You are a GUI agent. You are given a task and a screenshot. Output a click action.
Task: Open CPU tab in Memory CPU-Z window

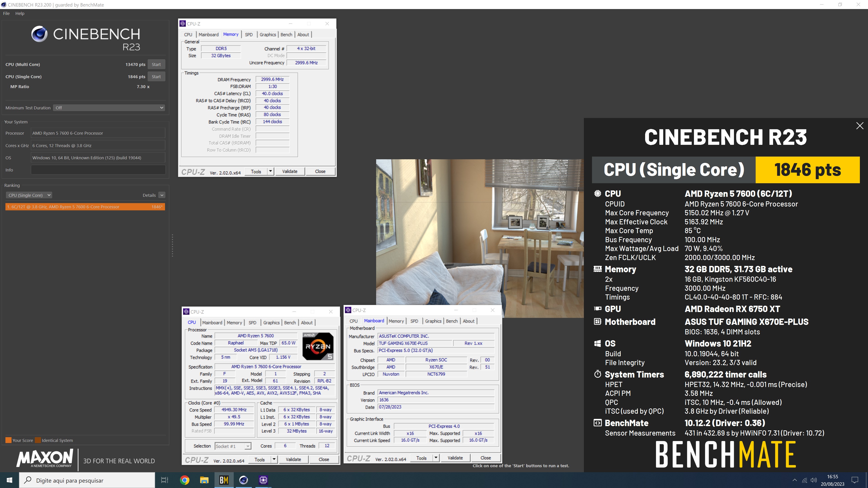click(188, 34)
